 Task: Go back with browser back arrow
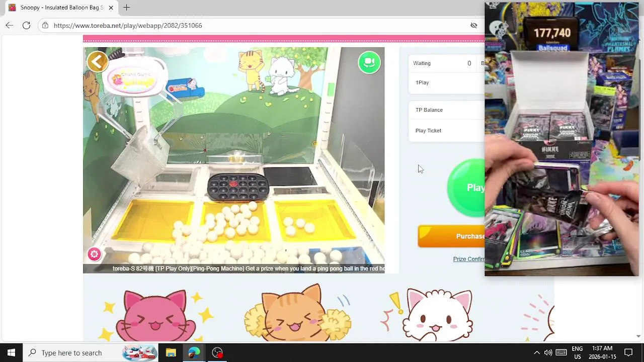9,25
